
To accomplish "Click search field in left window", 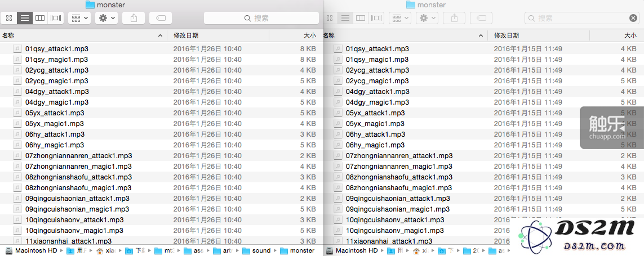I will (x=261, y=18).
